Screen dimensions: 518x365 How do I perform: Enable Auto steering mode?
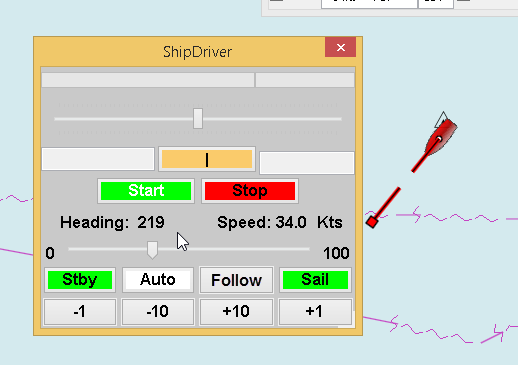[x=158, y=280]
